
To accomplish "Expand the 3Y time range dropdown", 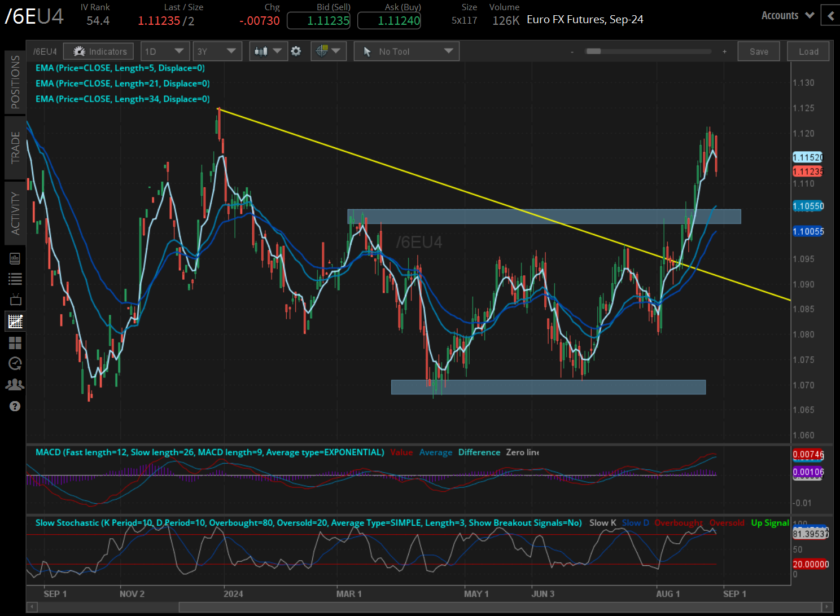I will [x=217, y=51].
